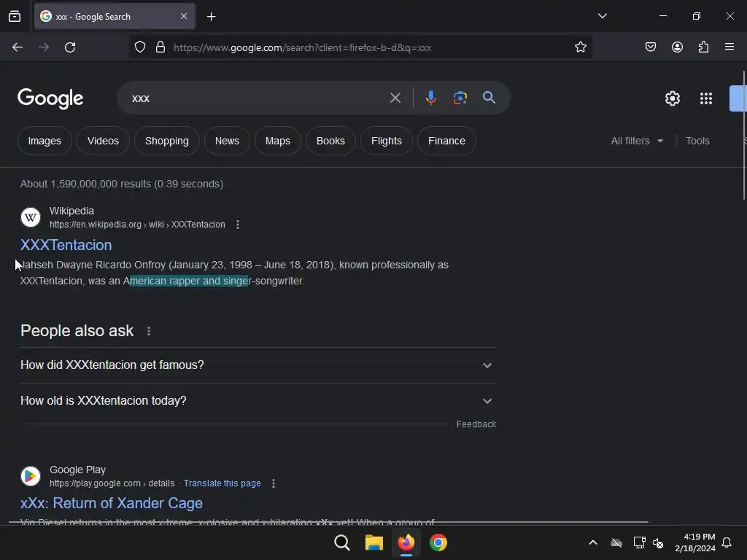This screenshot has width=747, height=560.
Task: Start voice search with microphone
Action: pyautogui.click(x=430, y=98)
